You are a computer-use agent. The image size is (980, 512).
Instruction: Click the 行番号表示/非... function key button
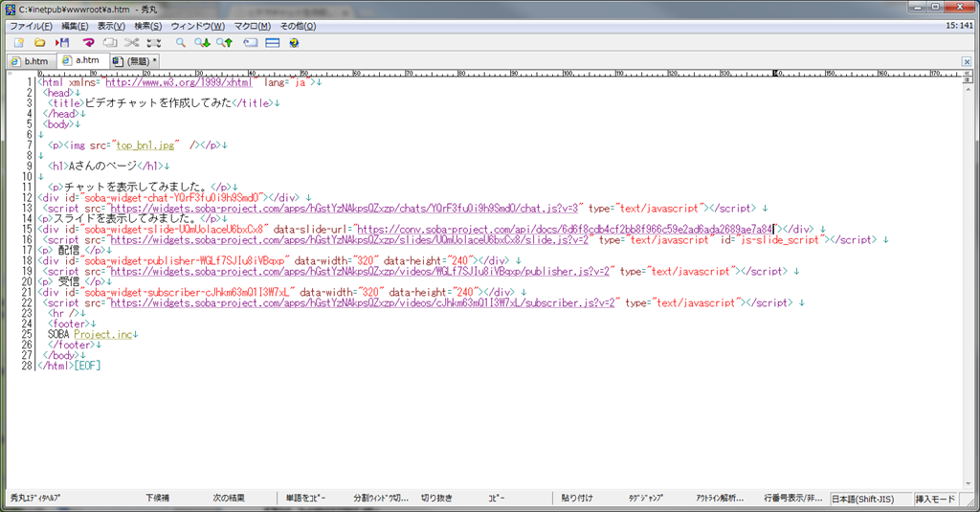click(x=793, y=499)
